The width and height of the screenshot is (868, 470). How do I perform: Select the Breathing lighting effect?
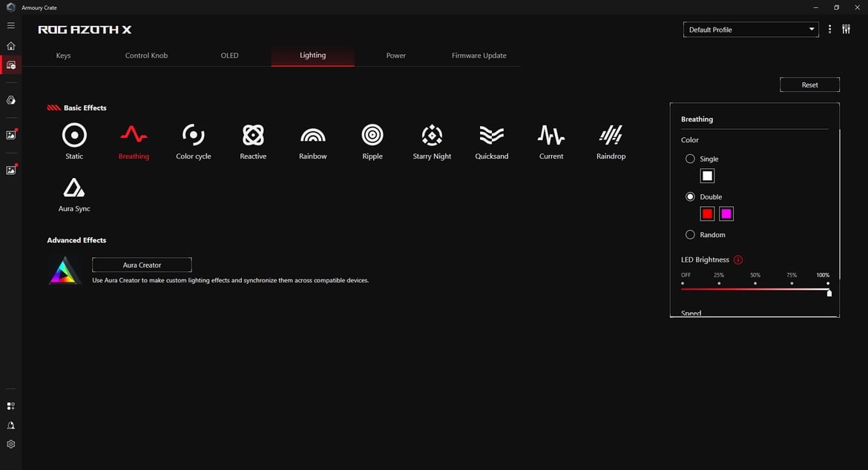point(134,142)
